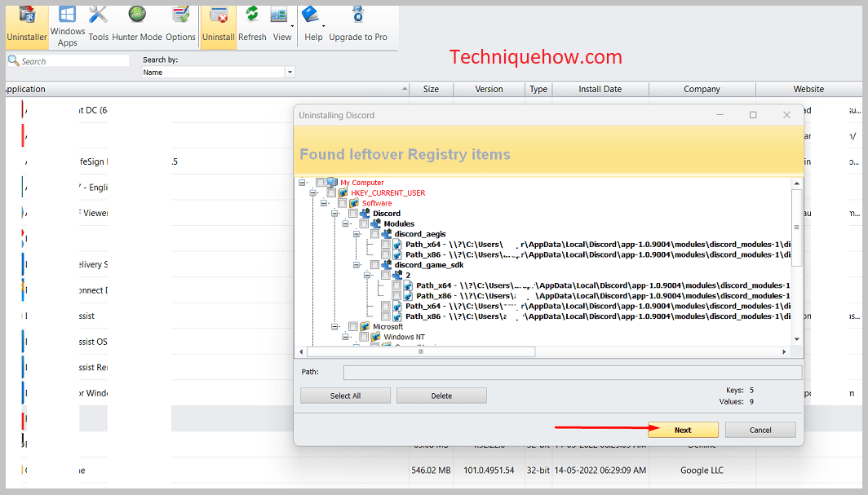This screenshot has width=868, height=495.
Task: Sort by the Type column header
Action: click(x=538, y=89)
